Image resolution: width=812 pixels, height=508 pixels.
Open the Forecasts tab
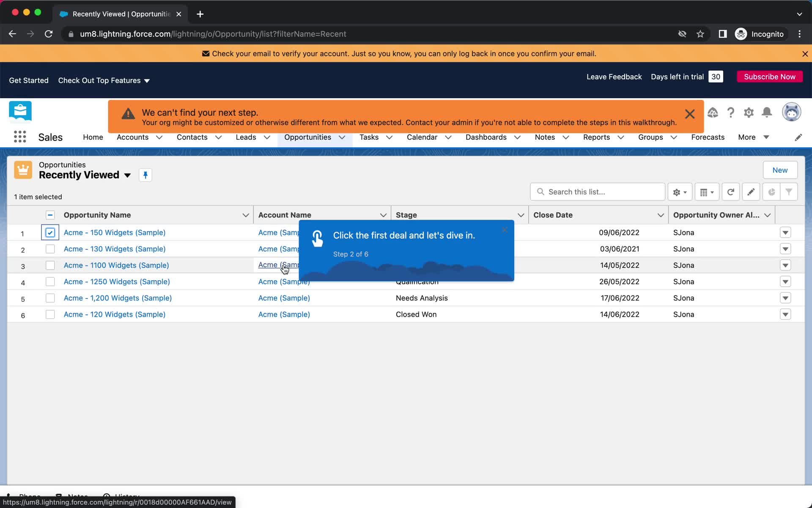tap(708, 137)
